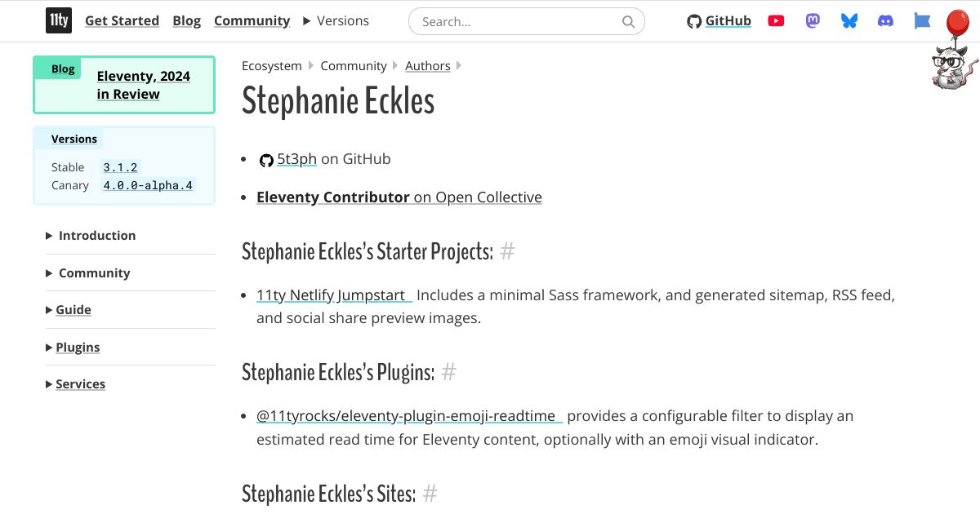
Task: Click the 11ty logo home icon
Action: pos(58,21)
